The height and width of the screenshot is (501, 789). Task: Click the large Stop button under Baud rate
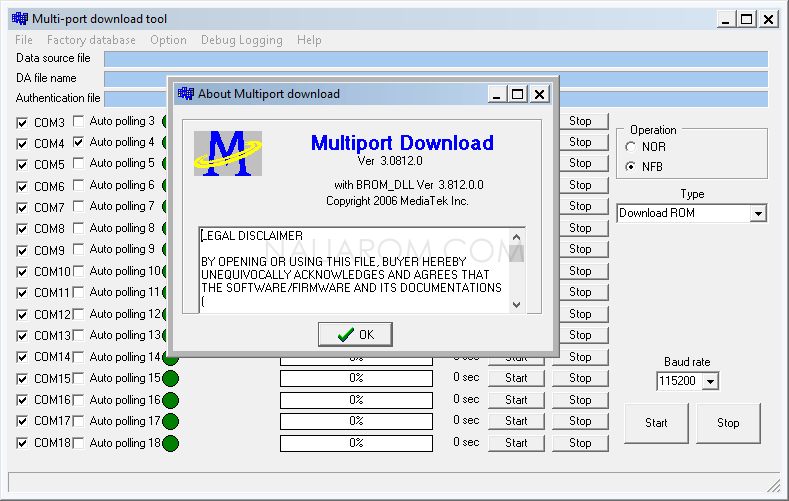tap(728, 423)
